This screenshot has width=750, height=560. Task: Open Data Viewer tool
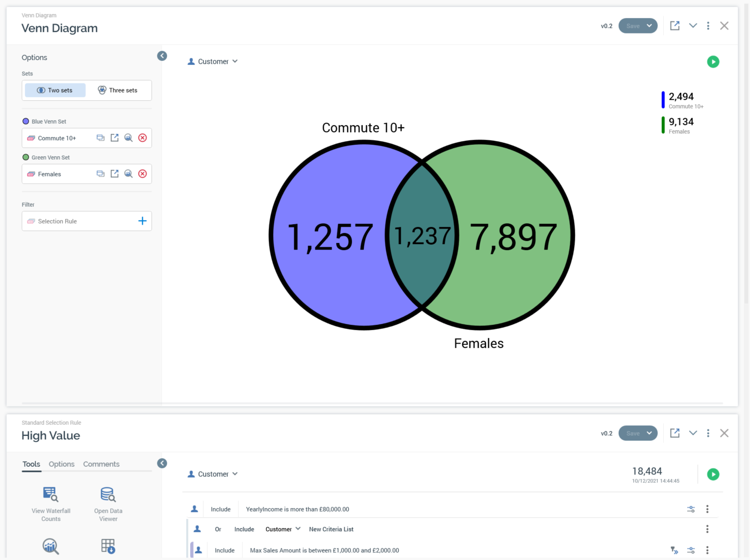108,504
